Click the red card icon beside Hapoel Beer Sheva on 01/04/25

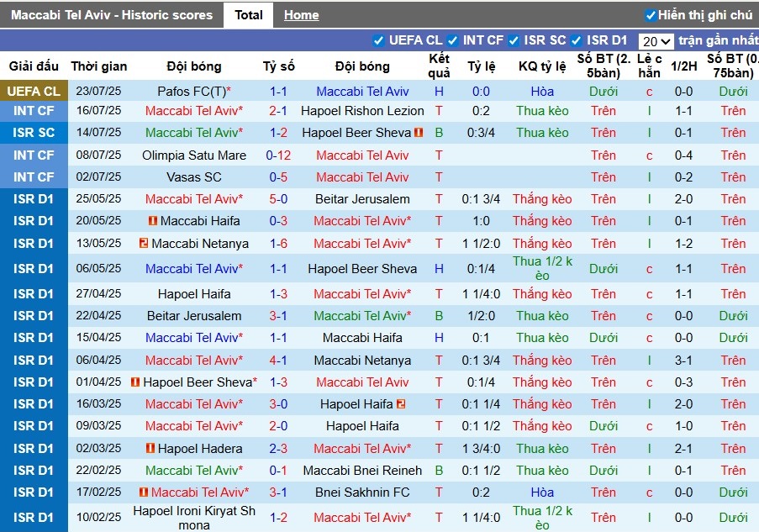coord(135,382)
